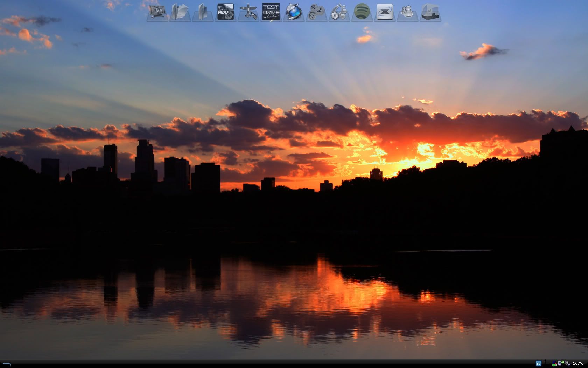The width and height of the screenshot is (588, 368).
Task: Launch Spotify from the dock
Action: click(362, 12)
